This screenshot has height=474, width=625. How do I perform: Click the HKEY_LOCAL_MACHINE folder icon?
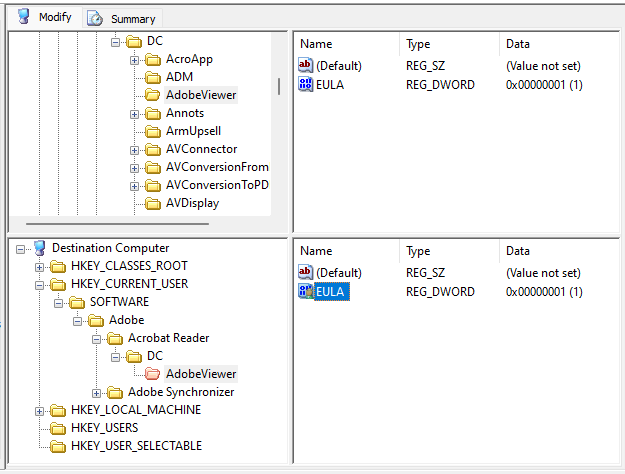click(58, 410)
